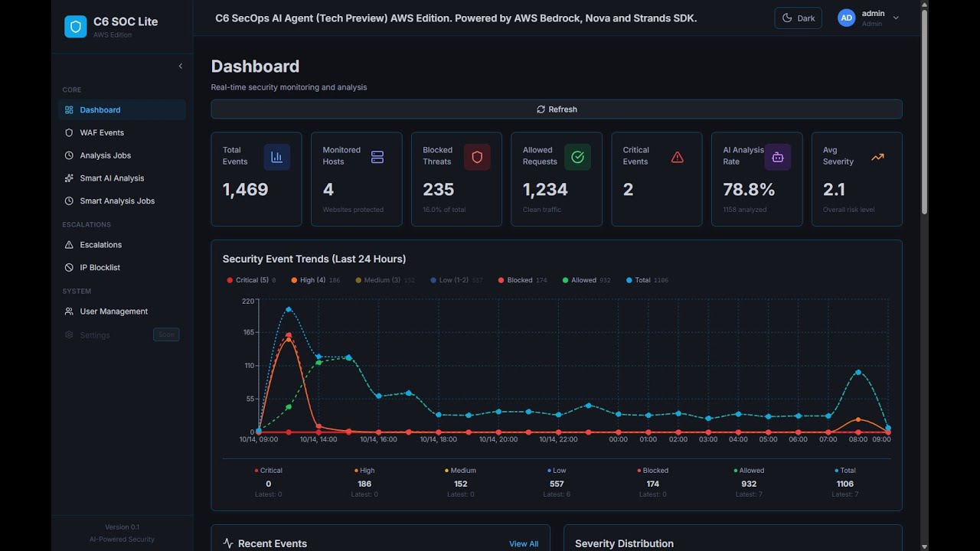
Task: Click the C6 SOC Lite shield logo
Action: [76, 27]
